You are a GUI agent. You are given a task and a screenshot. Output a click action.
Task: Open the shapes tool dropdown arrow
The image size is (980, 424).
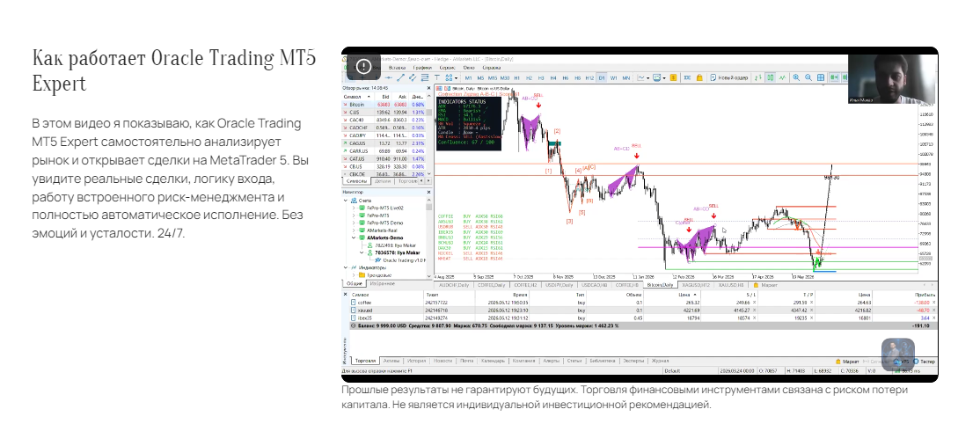[457, 78]
